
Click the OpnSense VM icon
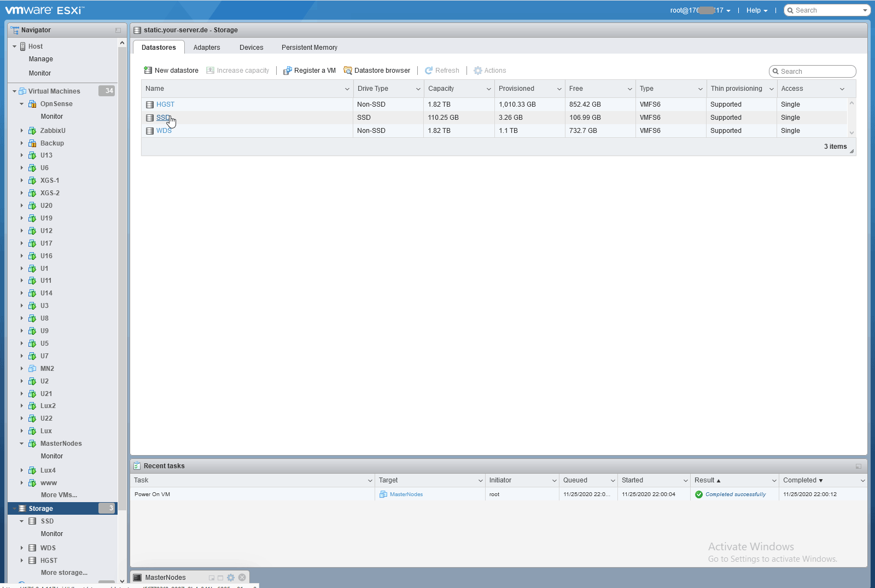[32, 104]
